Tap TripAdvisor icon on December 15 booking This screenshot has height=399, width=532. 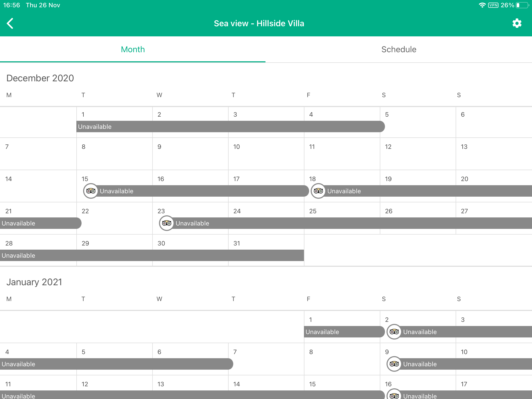(x=91, y=191)
